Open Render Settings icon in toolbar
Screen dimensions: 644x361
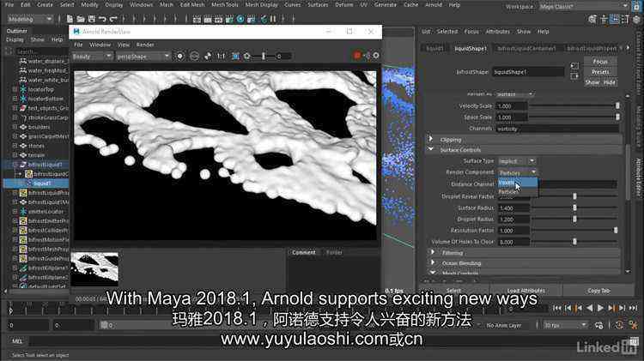[x=229, y=19]
